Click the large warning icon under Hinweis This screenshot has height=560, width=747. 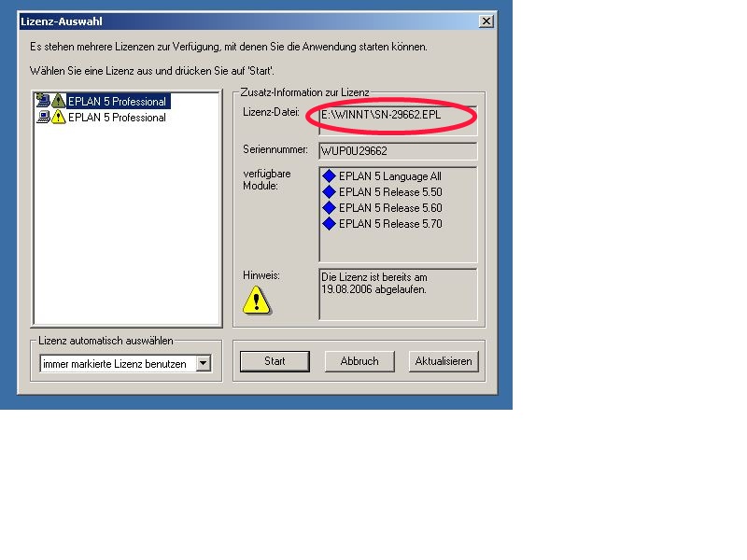[x=256, y=301]
